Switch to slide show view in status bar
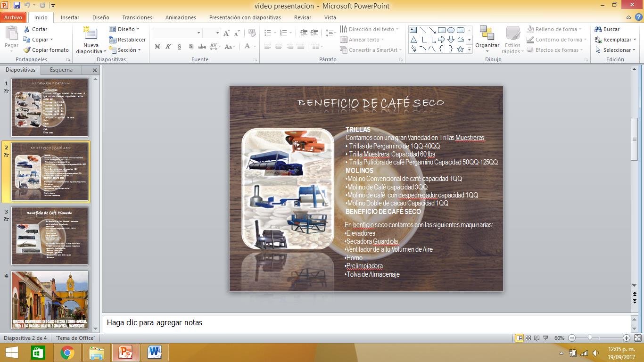The image size is (644, 362). click(x=546, y=338)
